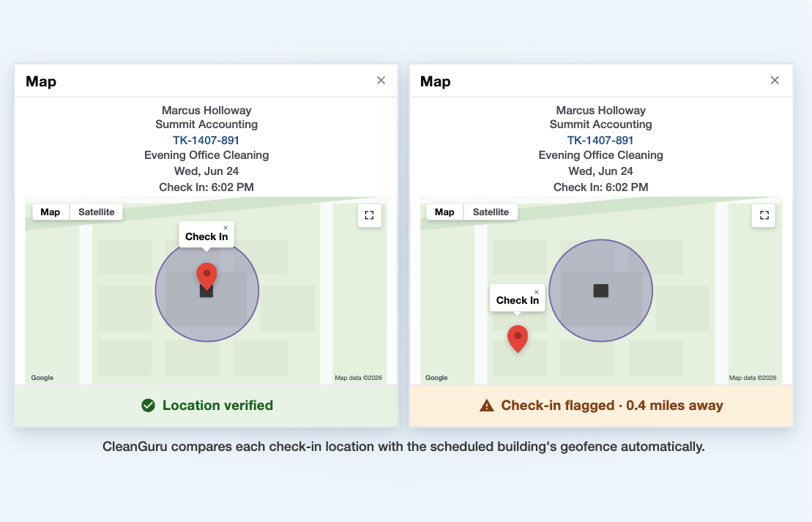Click Check-in flagged 0.4 miles away text
Screen dimensions: 812x522
click(612, 406)
